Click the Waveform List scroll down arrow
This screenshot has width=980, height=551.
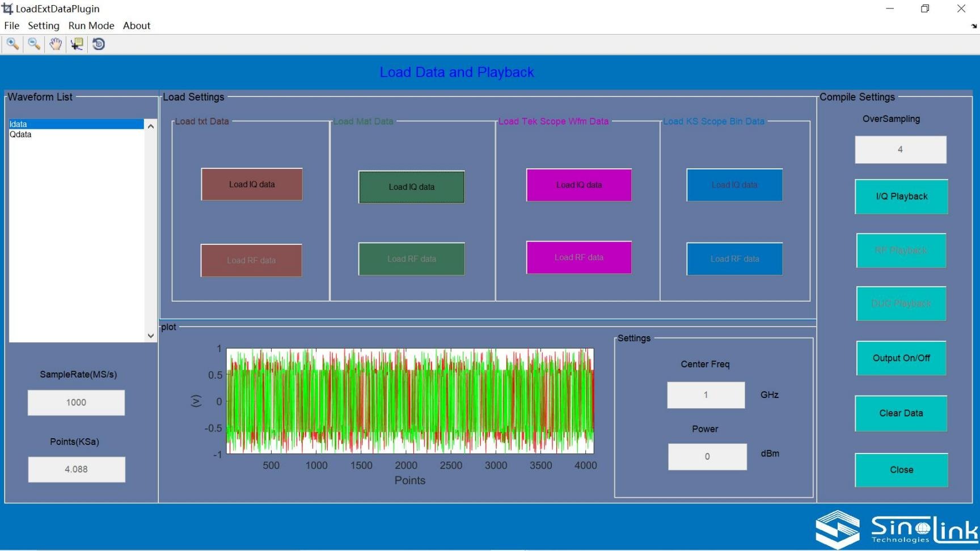(150, 336)
